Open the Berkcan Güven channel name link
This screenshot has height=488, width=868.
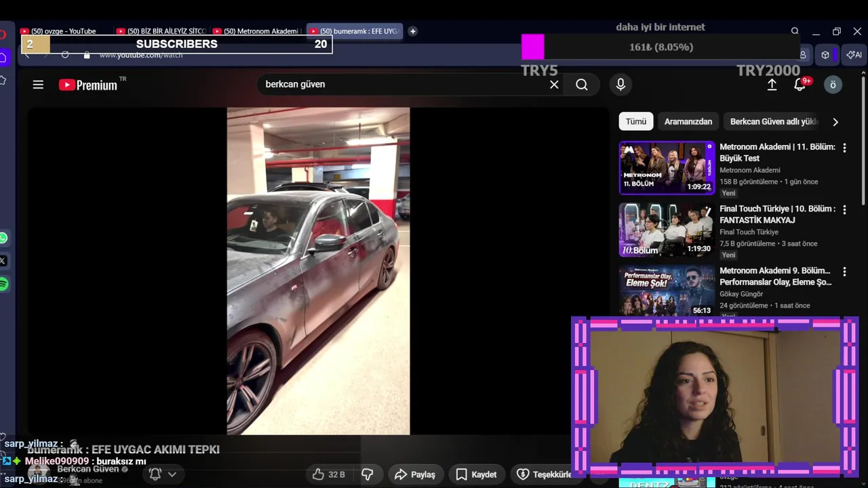coord(88,469)
